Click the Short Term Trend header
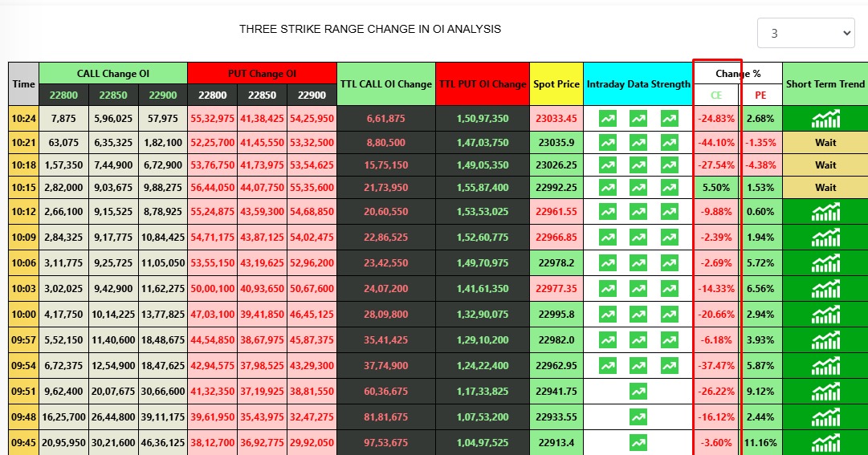Image resolution: width=868 pixels, height=455 pixels. click(x=825, y=84)
